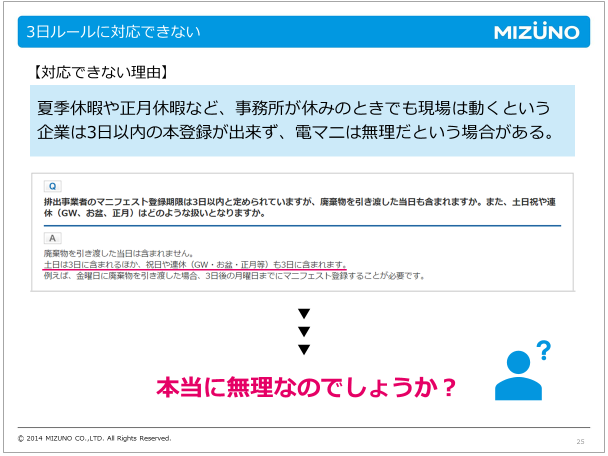This screenshot has width=608, height=456.
Task: Click the A answer marker icon
Action: pos(52,238)
